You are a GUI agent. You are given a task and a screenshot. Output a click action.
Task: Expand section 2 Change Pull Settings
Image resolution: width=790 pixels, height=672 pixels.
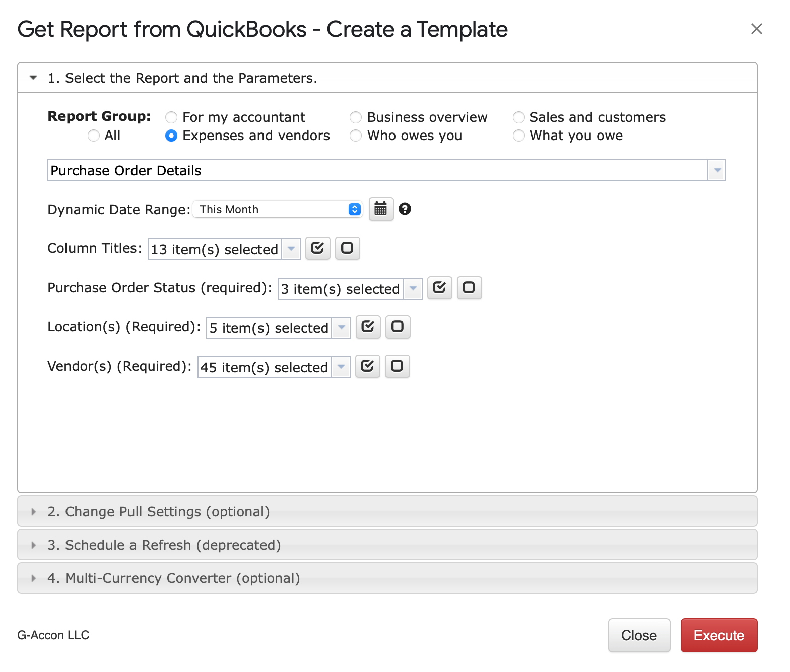point(387,511)
